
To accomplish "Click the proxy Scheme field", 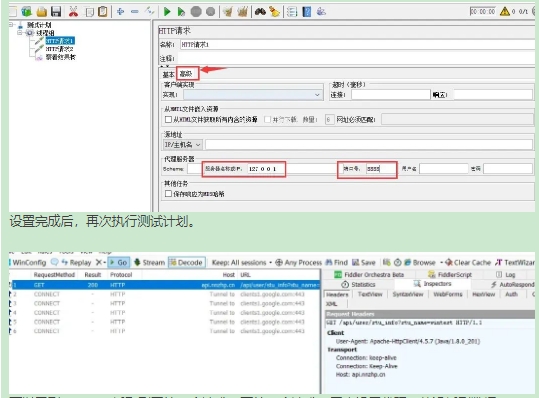I will 194,169.
